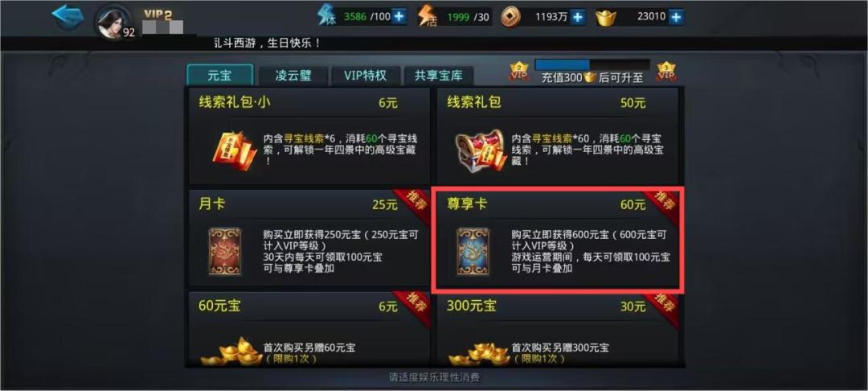This screenshot has height=391, width=868.
Task: Click the gold ingot currency icon
Action: (x=607, y=18)
